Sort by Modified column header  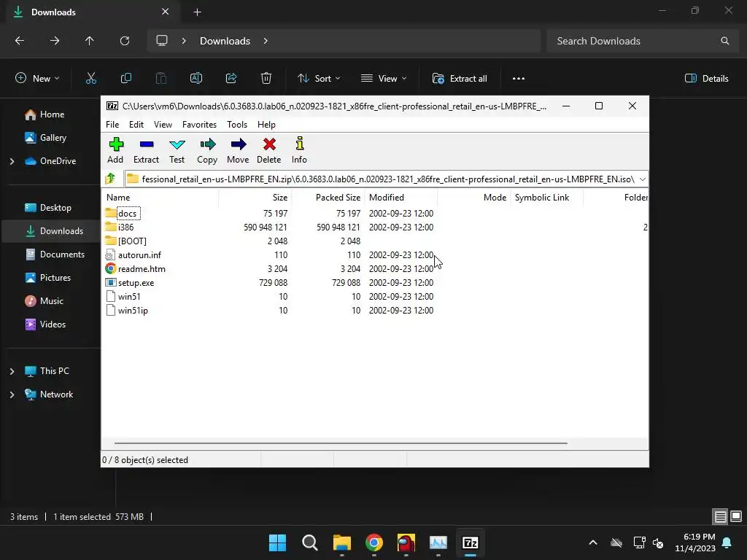point(401,197)
